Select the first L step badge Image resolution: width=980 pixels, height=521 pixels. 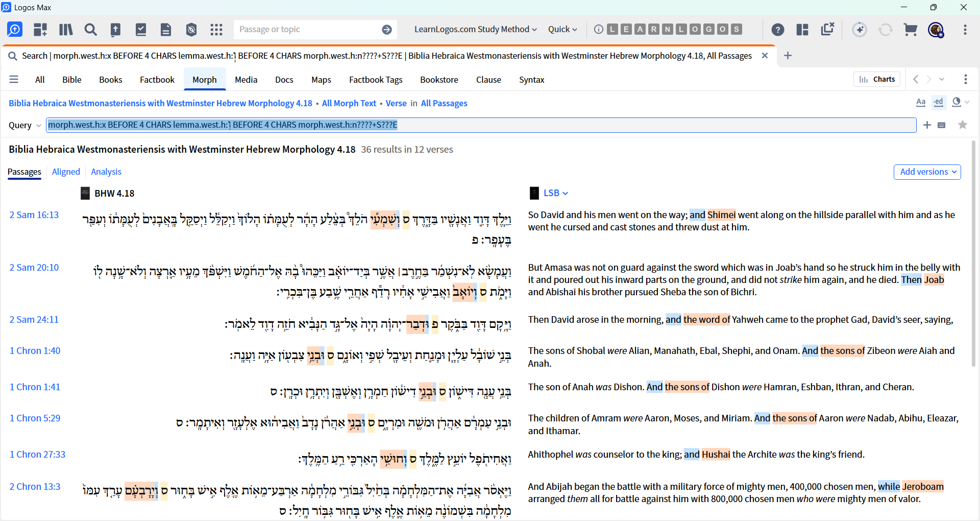point(612,29)
